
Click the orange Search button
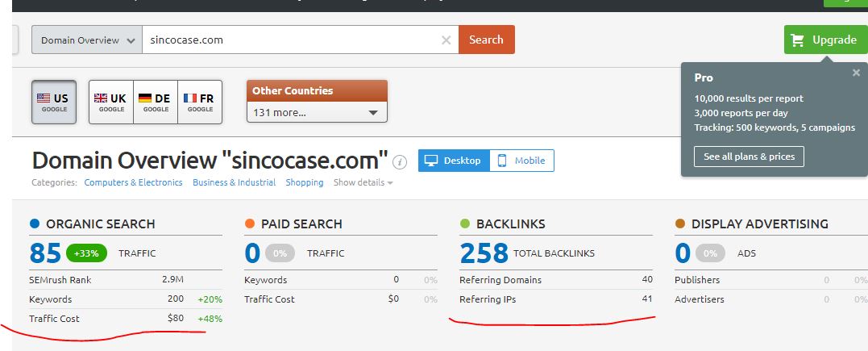click(x=487, y=40)
